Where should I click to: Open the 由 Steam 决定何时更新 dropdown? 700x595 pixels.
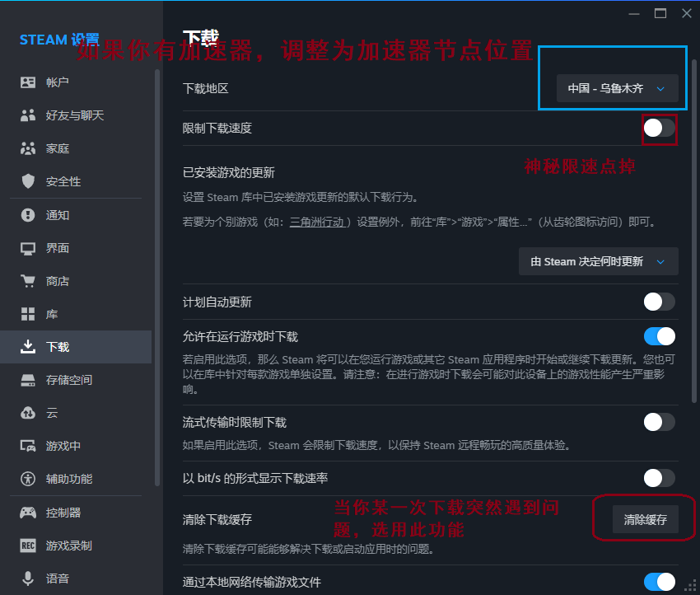click(x=598, y=261)
